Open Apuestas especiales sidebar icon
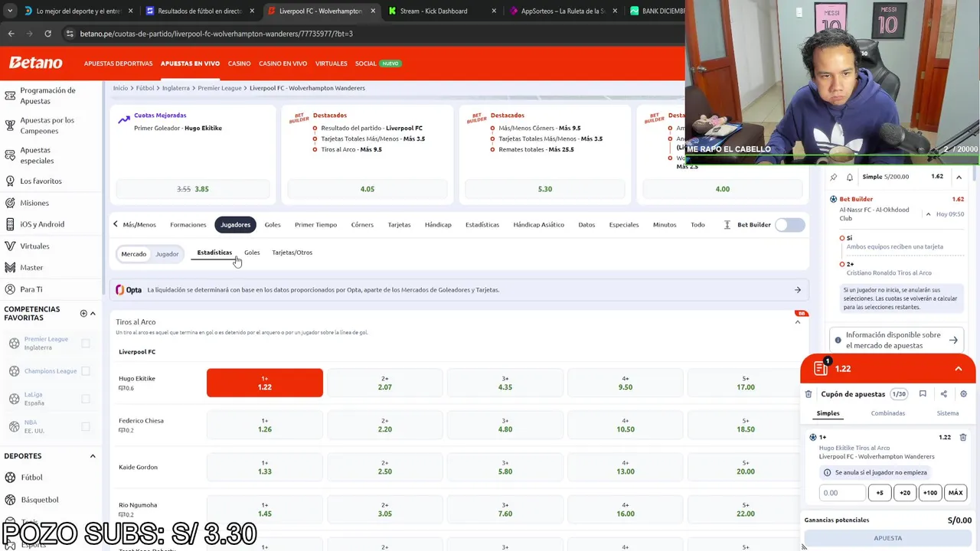Screen dimensions: 980x551 pyautogui.click(x=10, y=155)
